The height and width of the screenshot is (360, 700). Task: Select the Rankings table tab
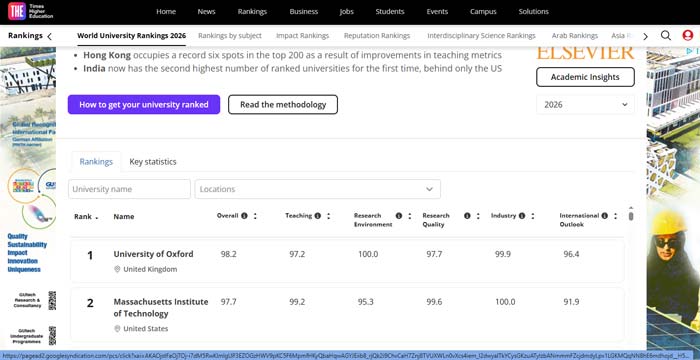(x=96, y=162)
